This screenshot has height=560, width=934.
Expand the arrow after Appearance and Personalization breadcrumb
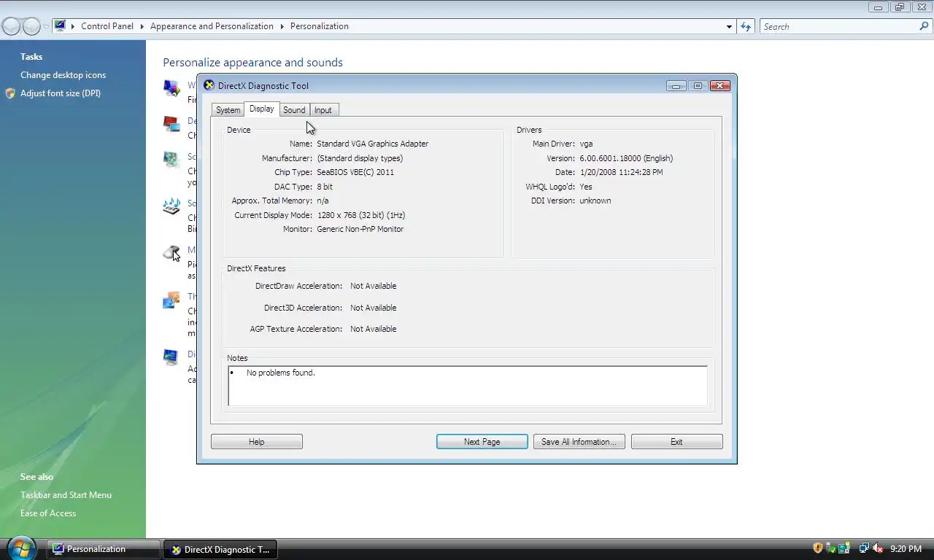point(282,26)
